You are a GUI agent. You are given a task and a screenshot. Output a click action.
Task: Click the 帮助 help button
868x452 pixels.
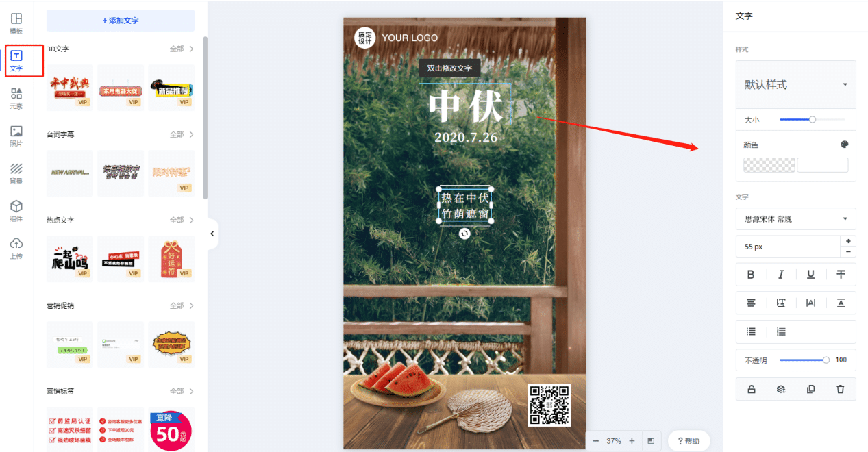[689, 441]
